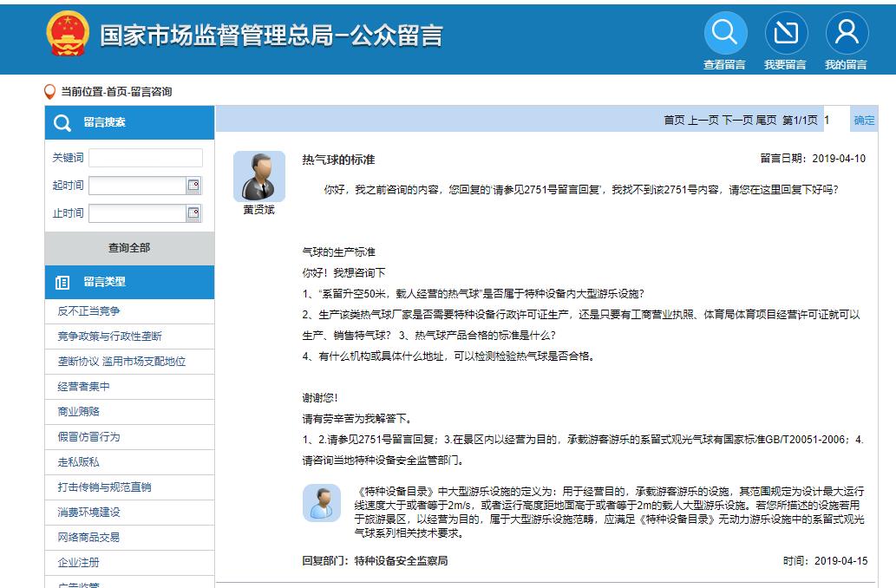Go to 上一页 in pagination

pos(703,121)
